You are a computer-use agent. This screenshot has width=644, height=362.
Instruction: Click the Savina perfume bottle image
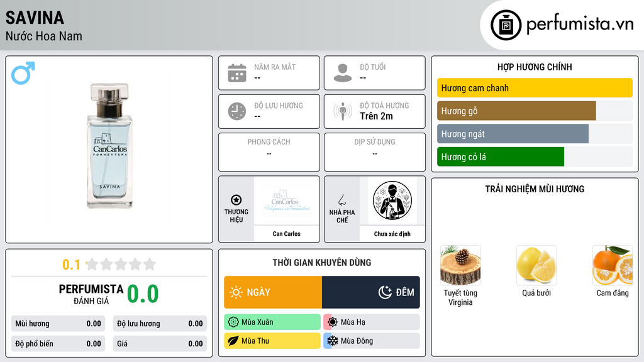tap(109, 146)
